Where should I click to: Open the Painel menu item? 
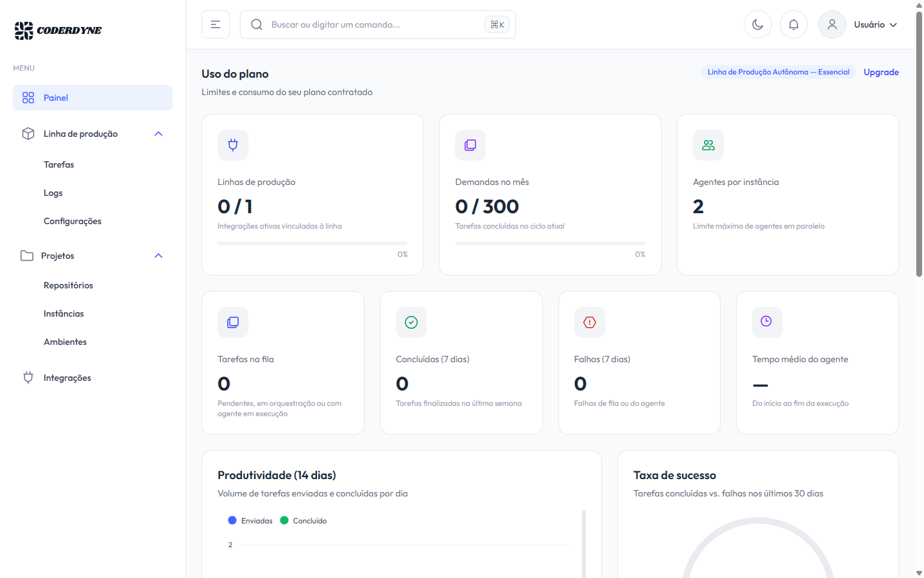[x=92, y=98]
